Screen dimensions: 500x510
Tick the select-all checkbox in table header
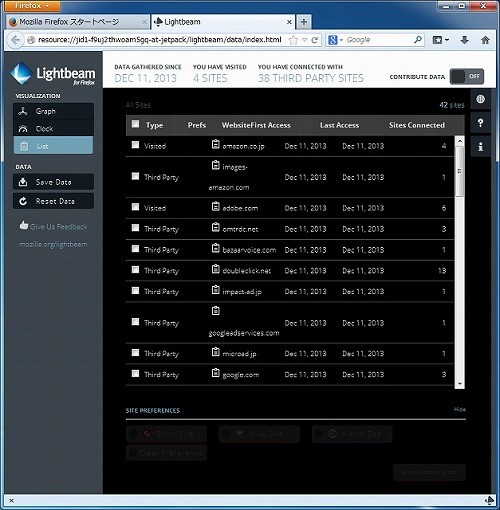click(135, 124)
